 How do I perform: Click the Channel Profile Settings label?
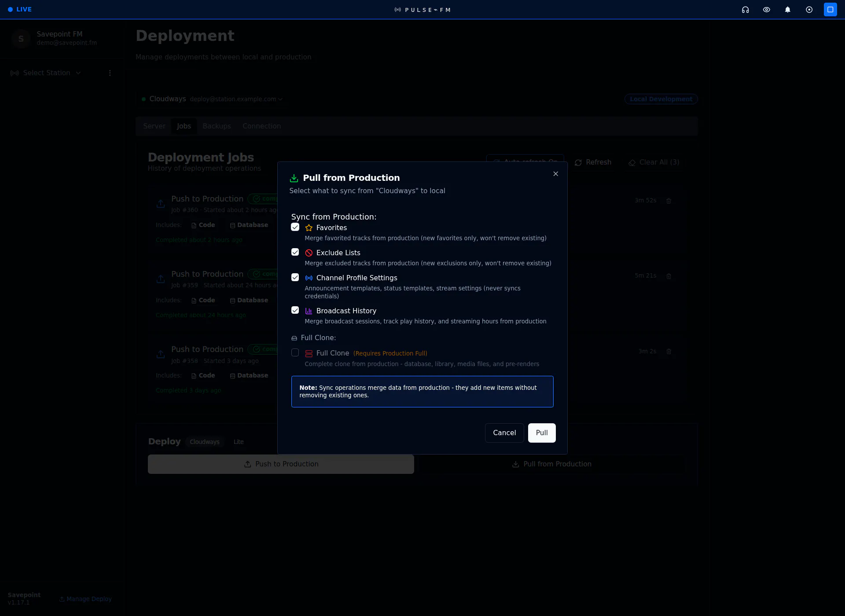click(356, 278)
